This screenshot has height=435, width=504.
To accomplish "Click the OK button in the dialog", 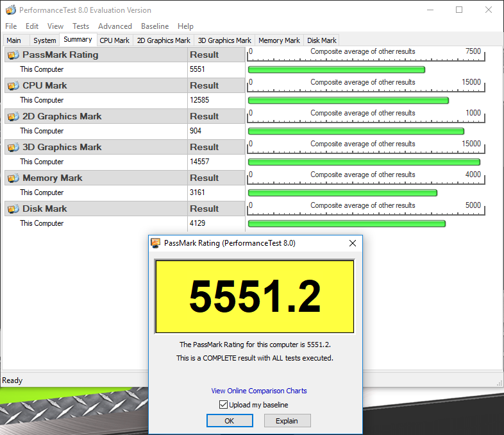I will [230, 421].
